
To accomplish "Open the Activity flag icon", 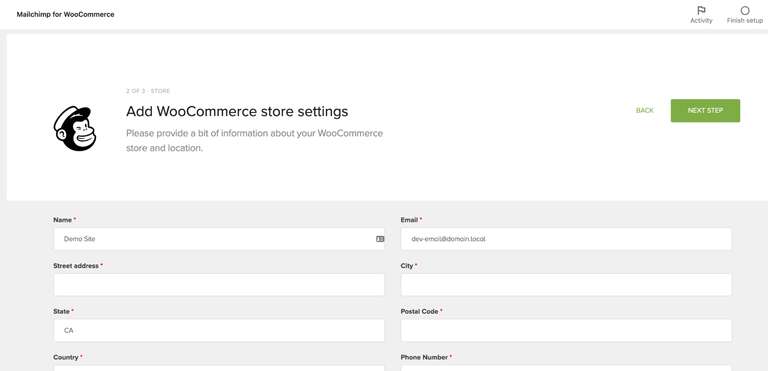I will 701,10.
